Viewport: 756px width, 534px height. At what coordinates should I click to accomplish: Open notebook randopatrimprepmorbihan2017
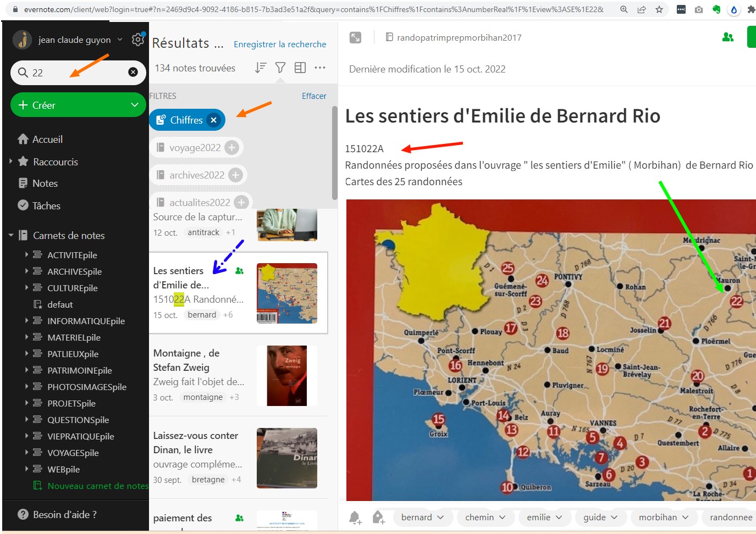(454, 37)
